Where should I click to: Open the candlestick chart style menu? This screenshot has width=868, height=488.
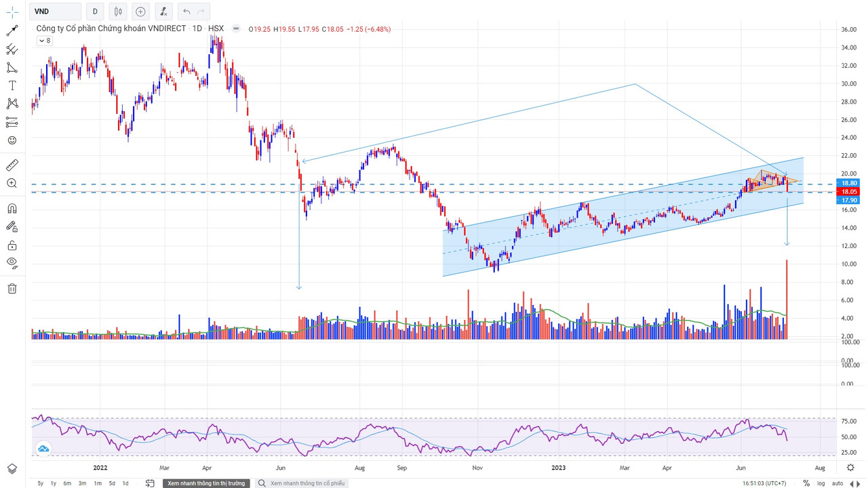tap(118, 12)
